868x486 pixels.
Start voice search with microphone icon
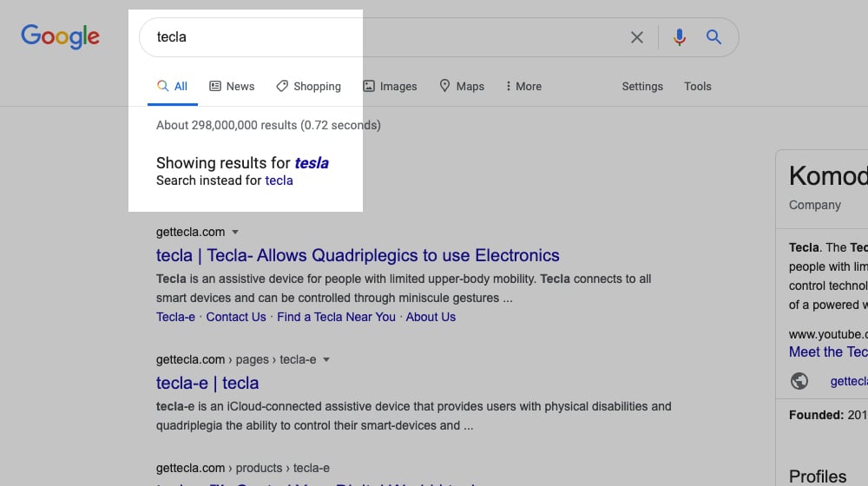pyautogui.click(x=680, y=37)
